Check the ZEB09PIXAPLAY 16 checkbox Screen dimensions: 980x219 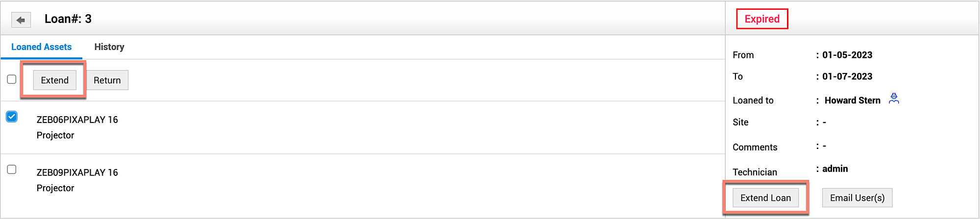(x=12, y=170)
